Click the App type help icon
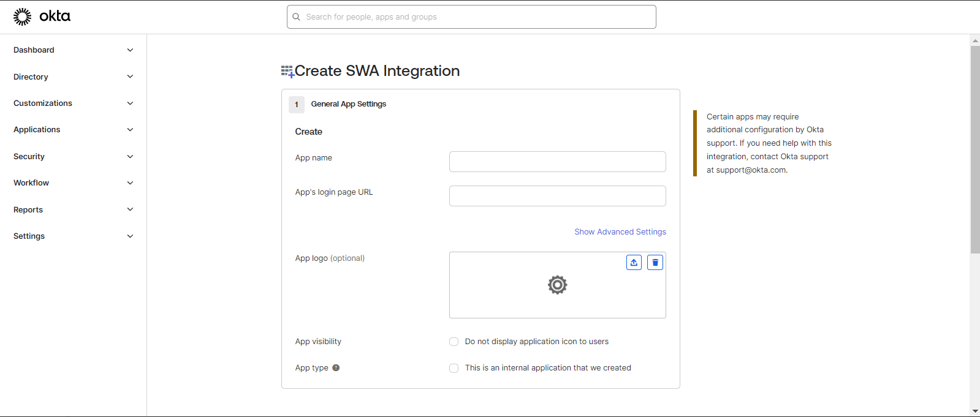The width and height of the screenshot is (980, 417). point(336,368)
